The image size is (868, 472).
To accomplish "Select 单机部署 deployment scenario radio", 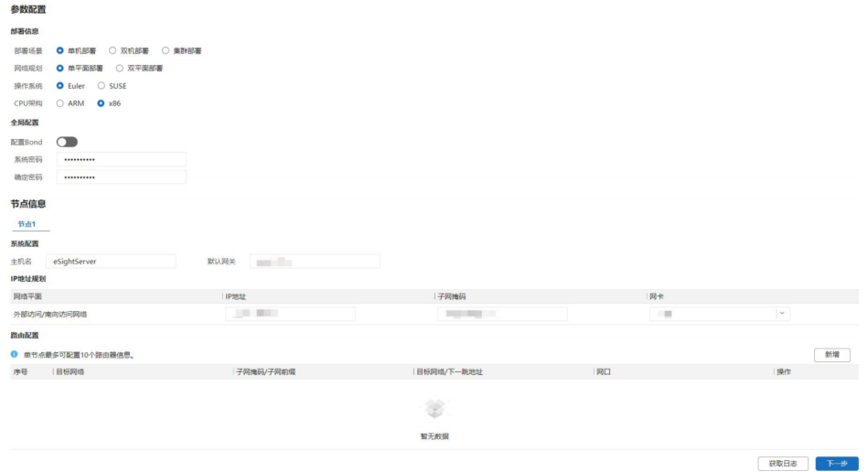I will [59, 50].
